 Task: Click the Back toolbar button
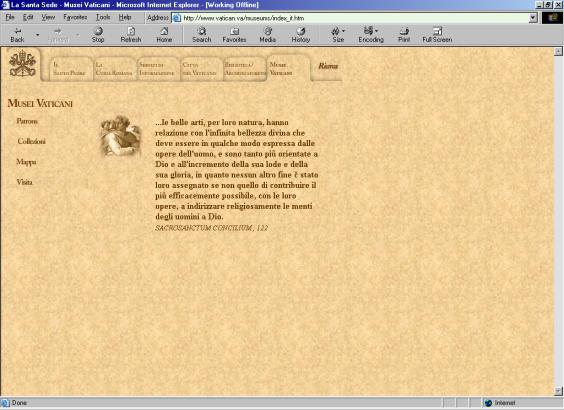point(17,35)
